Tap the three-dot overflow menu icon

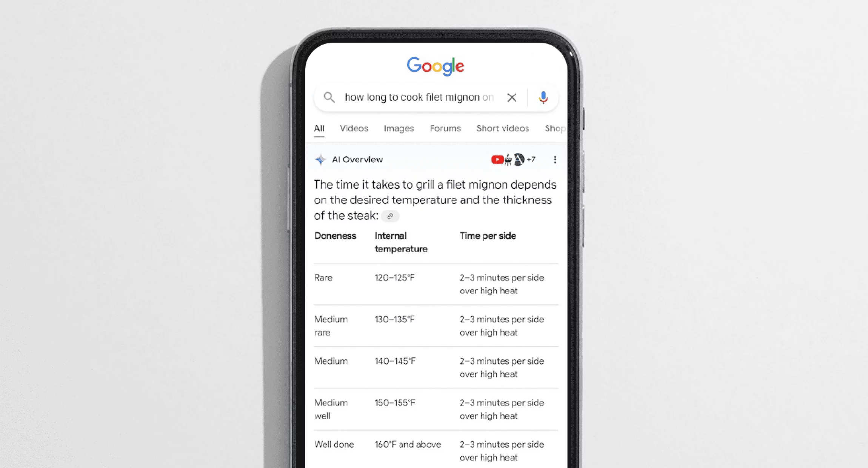[554, 160]
